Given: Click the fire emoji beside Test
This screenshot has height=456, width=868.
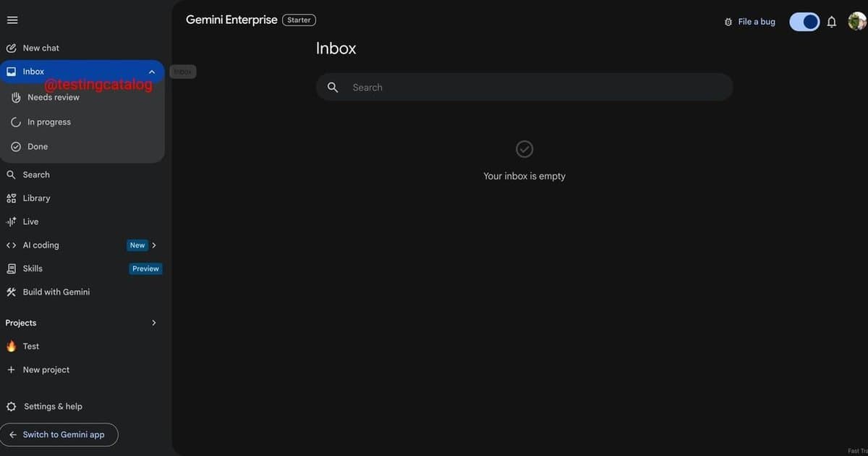Looking at the screenshot, I should point(11,346).
